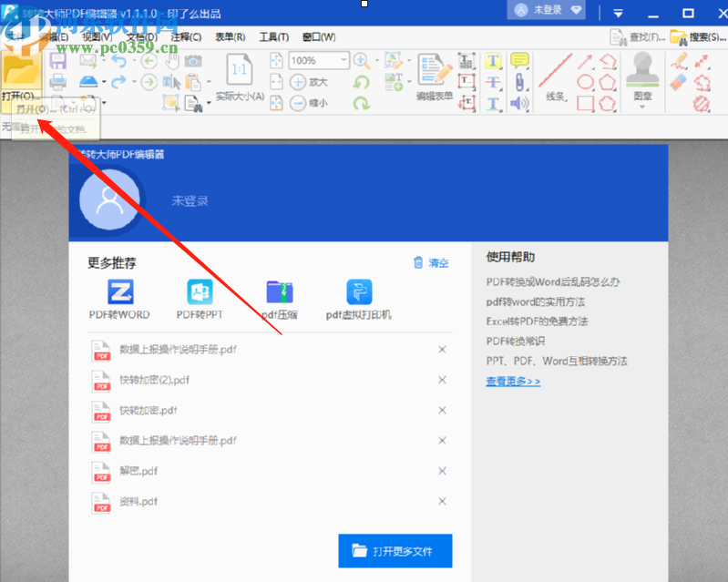728x582 pixels.
Task: Select the Oval shape tool
Action: tap(585, 83)
